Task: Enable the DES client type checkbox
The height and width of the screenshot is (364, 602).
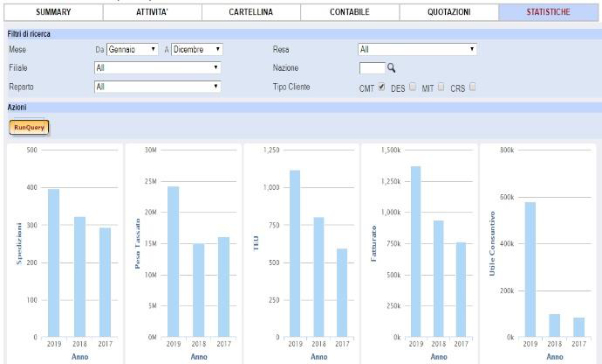Action: 413,87
